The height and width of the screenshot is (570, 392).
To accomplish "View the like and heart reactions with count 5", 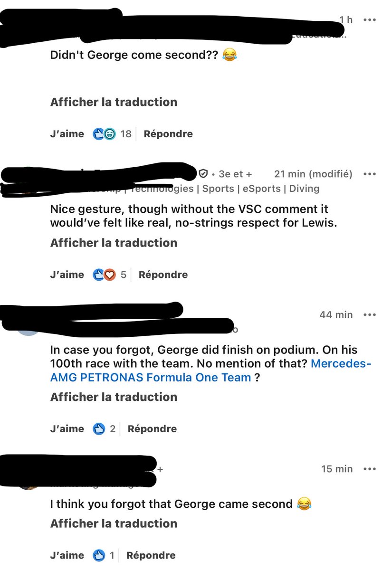I will tap(110, 275).
